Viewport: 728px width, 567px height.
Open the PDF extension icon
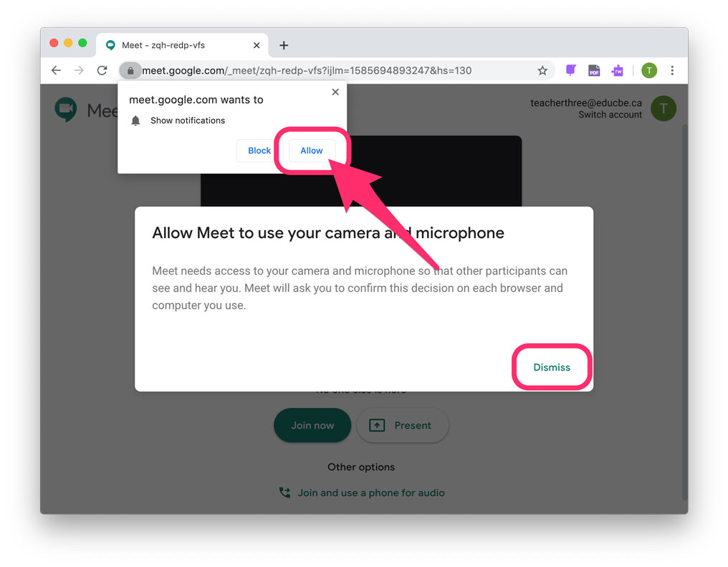(594, 70)
